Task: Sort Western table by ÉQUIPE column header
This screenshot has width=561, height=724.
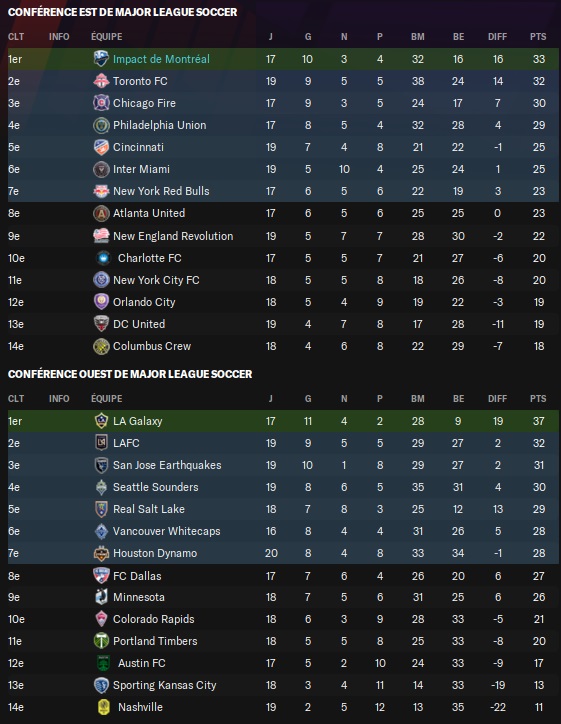Action: click(x=107, y=398)
